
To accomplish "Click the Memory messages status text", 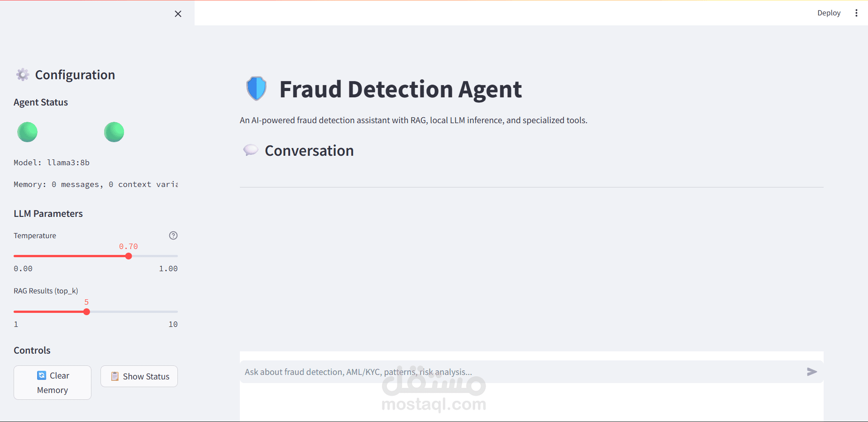I will click(x=95, y=184).
